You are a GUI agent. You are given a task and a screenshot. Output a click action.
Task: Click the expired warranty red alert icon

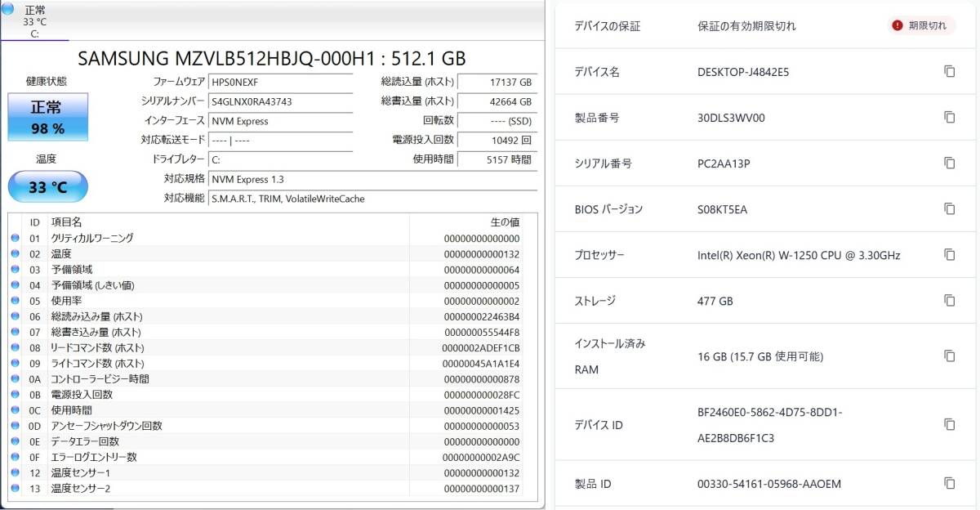point(898,25)
